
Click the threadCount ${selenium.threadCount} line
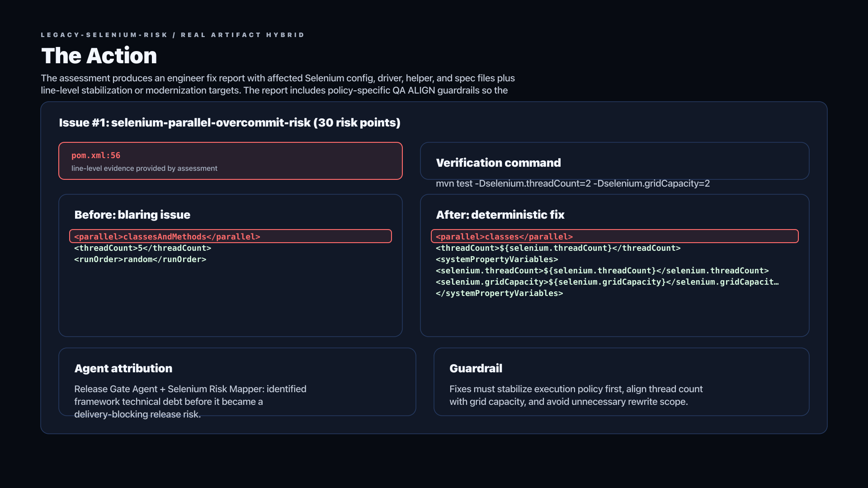[x=558, y=248]
